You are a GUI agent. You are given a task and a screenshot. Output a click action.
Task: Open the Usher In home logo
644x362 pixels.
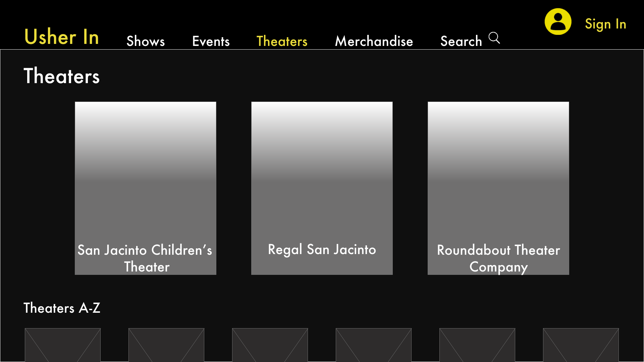[x=62, y=37]
